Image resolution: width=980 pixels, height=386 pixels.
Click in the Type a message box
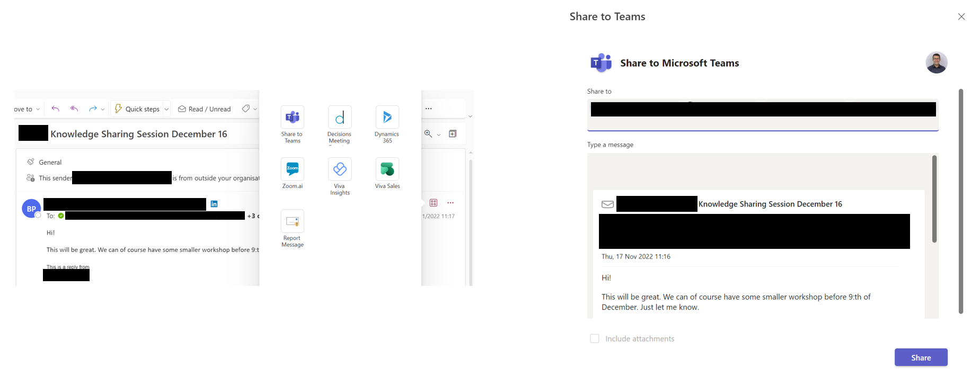(x=758, y=169)
